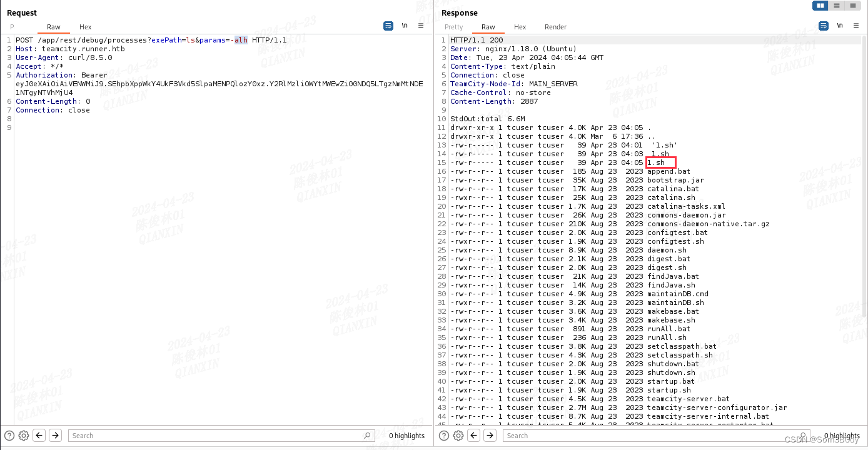Image resolution: width=868 pixels, height=450 pixels.
Task: Open help icon below Response panel
Action: [444, 436]
